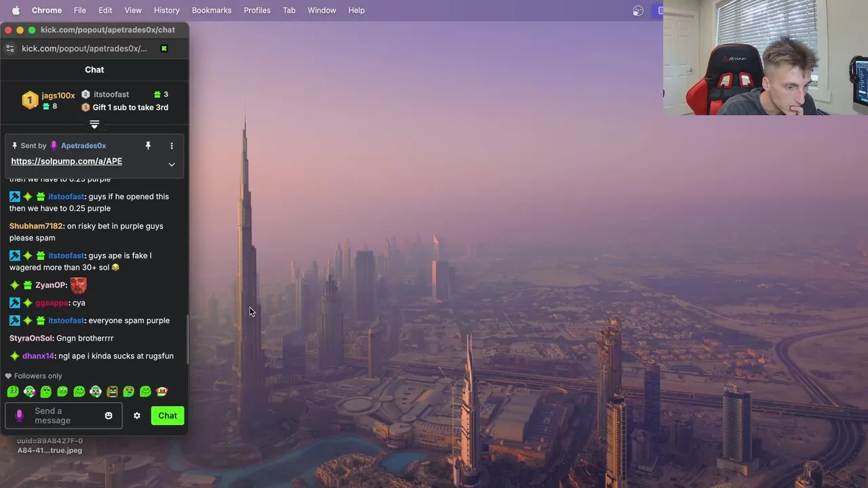Click the Followers only heart label
The height and width of the screenshot is (488, 868).
[33, 376]
